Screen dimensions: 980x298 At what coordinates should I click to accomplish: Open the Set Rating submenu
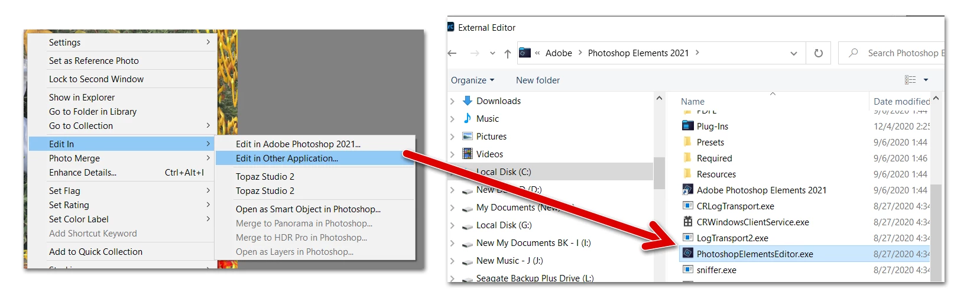tap(122, 205)
